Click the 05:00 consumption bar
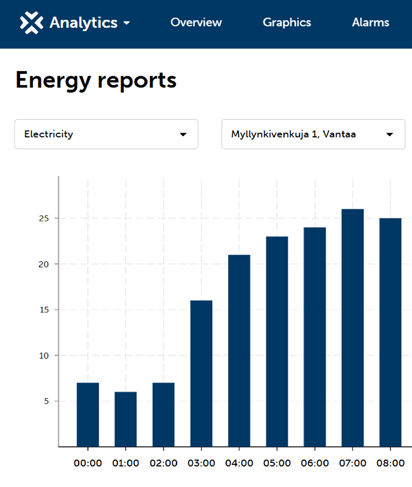Image resolution: width=412 pixels, height=487 pixels. [277, 342]
